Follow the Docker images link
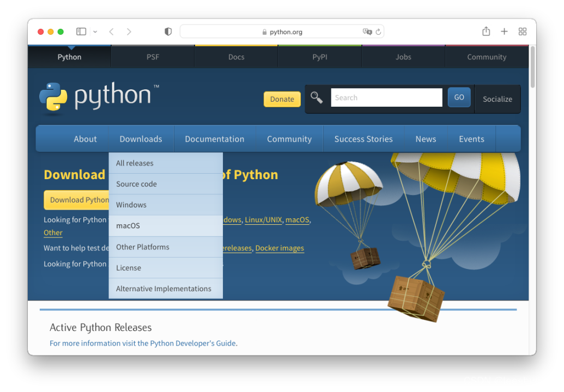564x392 pixels. [280, 248]
